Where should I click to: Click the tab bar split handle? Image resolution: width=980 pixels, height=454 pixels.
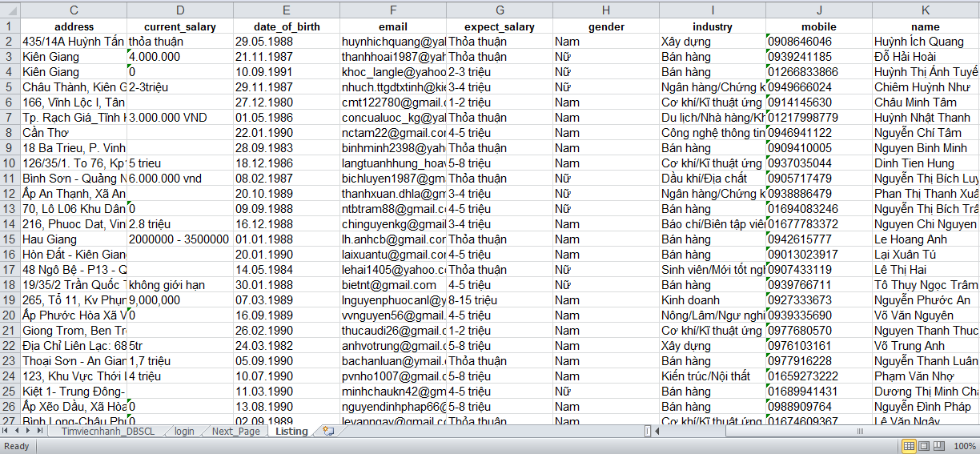pyautogui.click(x=647, y=432)
